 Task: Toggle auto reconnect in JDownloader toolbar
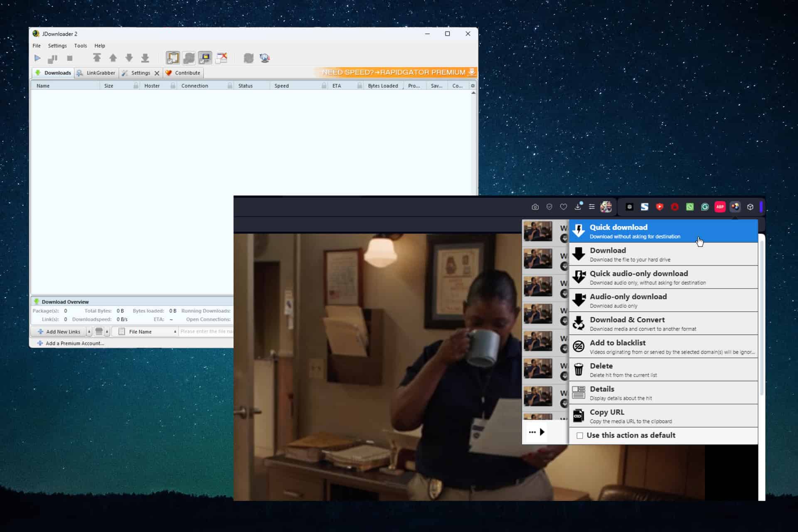pos(189,58)
